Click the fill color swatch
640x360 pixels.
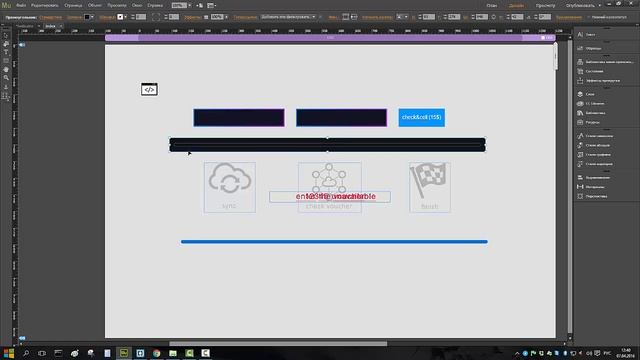pos(87,17)
